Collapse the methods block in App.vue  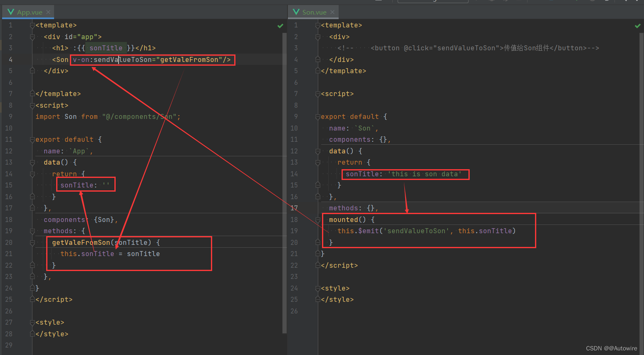coord(32,231)
